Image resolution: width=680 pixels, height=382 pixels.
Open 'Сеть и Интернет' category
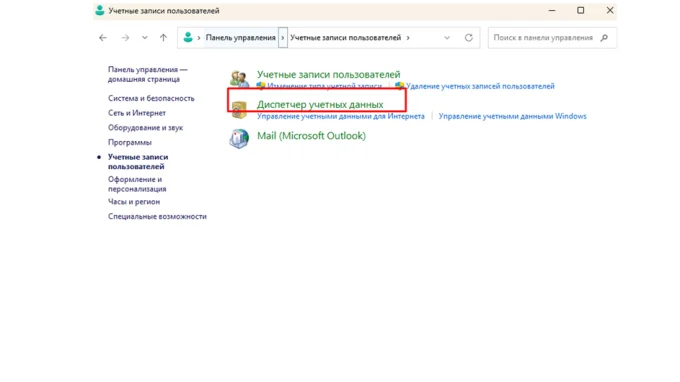click(137, 113)
